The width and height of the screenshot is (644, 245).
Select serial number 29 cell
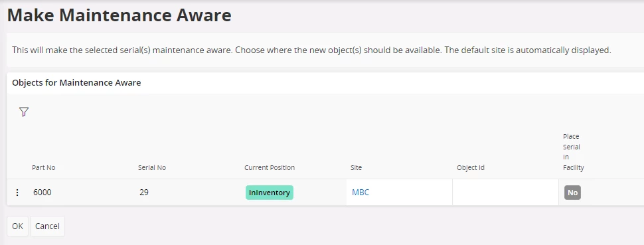point(144,193)
